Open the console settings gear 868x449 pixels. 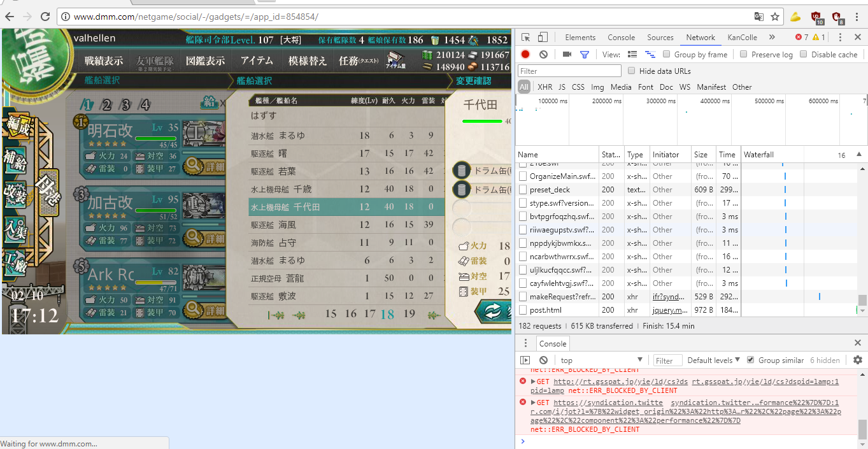tap(858, 360)
